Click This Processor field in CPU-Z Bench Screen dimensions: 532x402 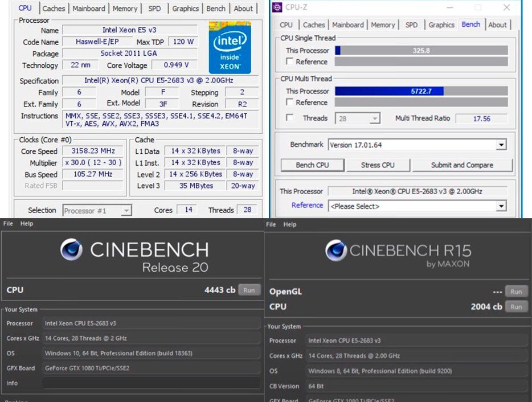[418, 191]
